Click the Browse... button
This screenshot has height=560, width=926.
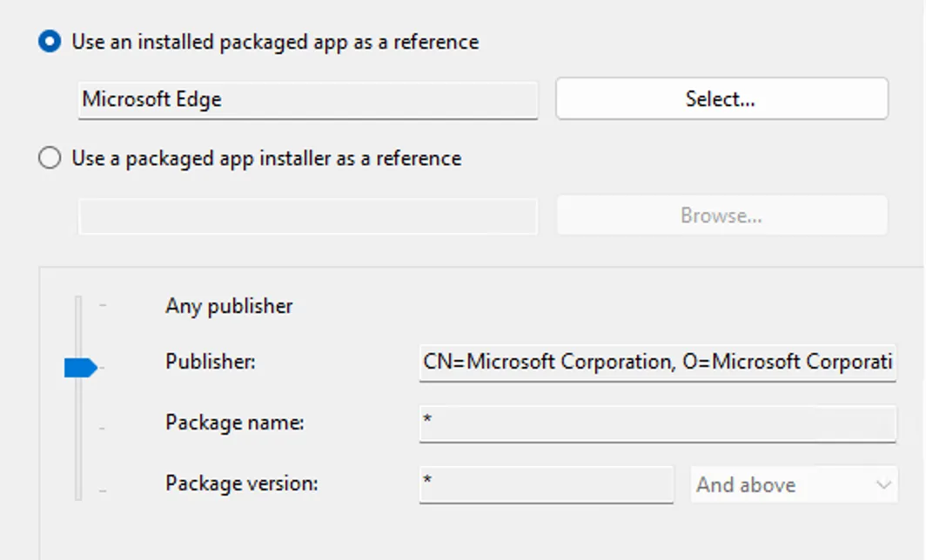point(721,216)
